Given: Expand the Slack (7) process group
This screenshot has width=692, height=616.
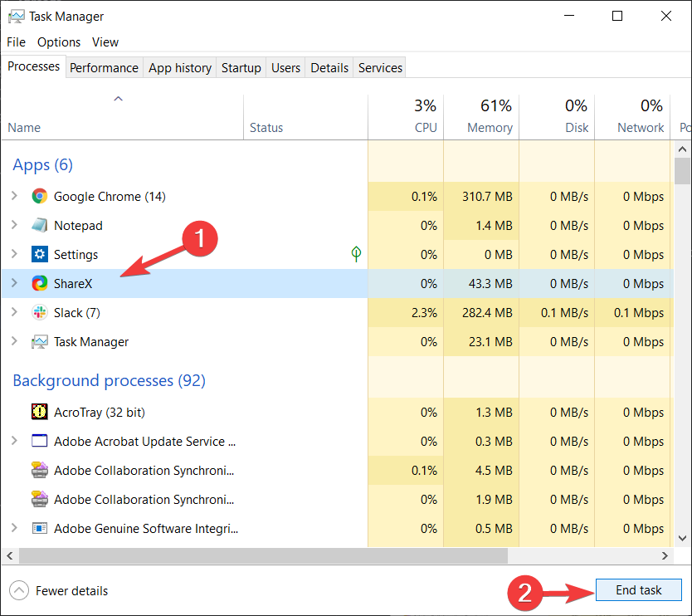Looking at the screenshot, I should click(14, 312).
